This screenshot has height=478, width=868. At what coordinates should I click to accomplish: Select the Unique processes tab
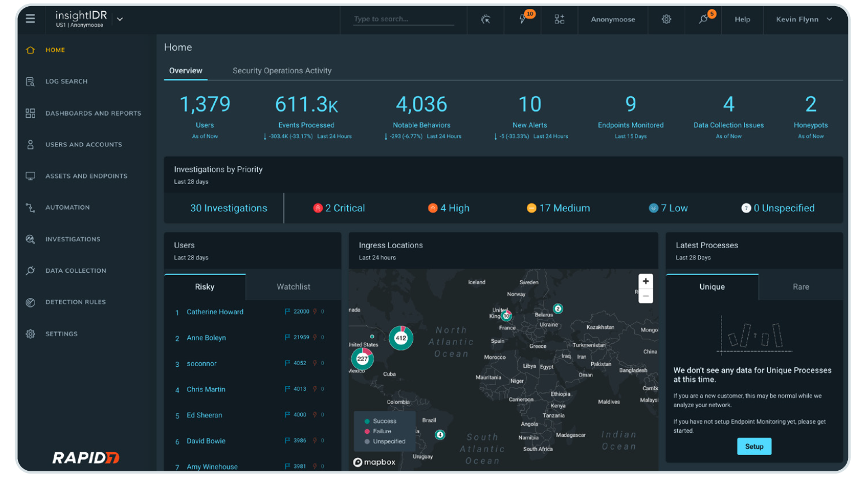(x=712, y=287)
